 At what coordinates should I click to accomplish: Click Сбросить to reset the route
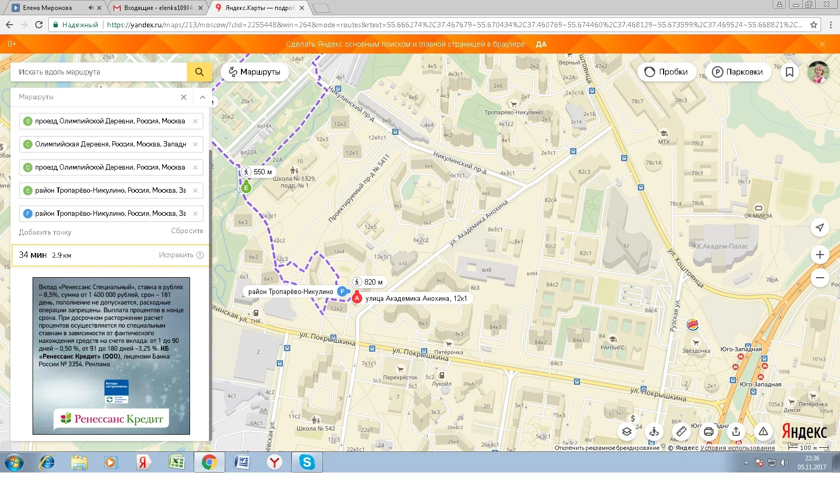(x=187, y=231)
